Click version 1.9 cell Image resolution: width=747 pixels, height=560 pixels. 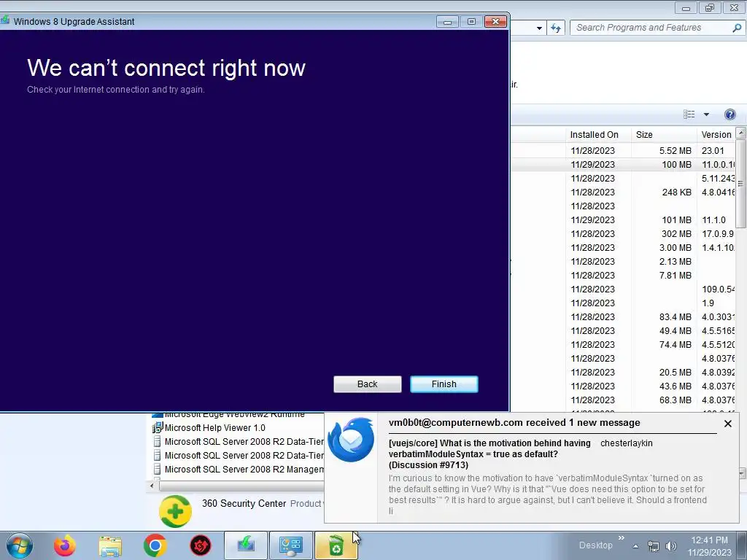(708, 303)
